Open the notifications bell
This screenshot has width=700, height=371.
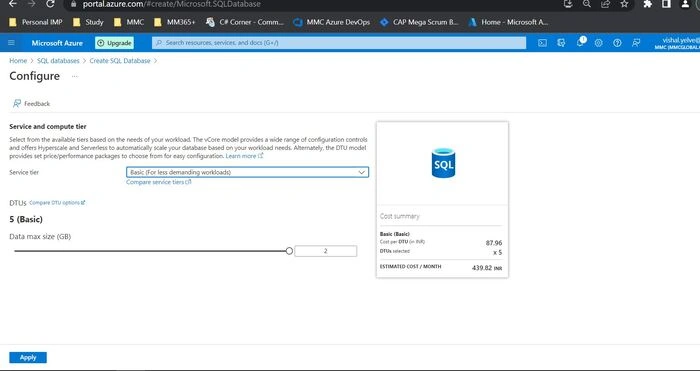point(580,42)
